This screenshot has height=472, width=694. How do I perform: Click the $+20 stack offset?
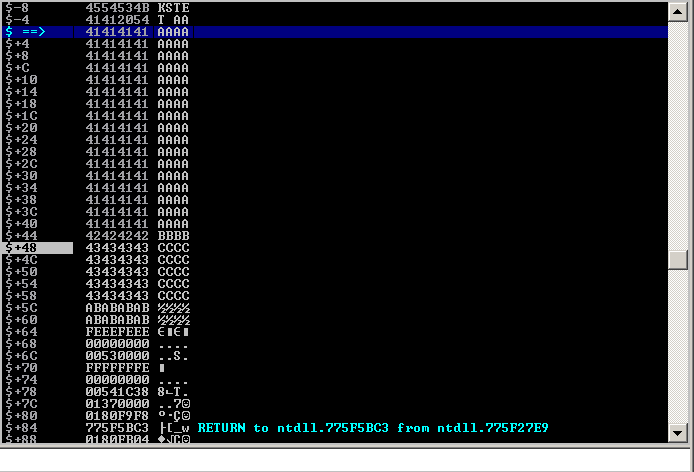pyautogui.click(x=22, y=128)
